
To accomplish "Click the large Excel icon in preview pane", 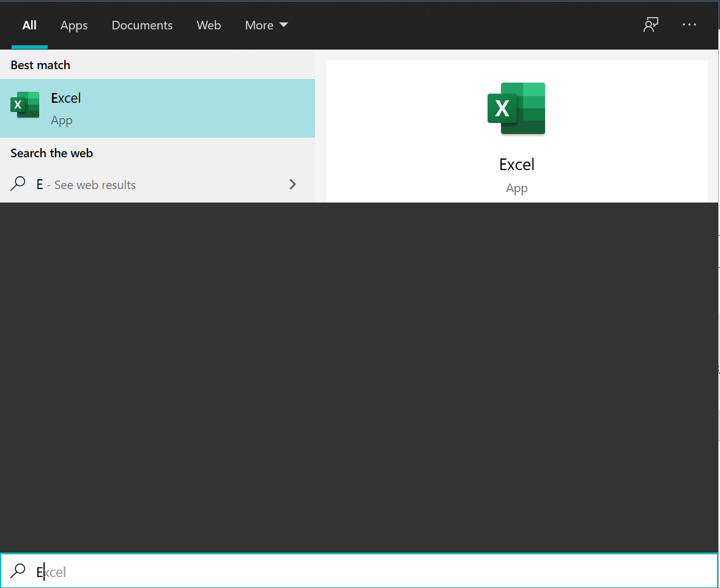I will (x=516, y=108).
